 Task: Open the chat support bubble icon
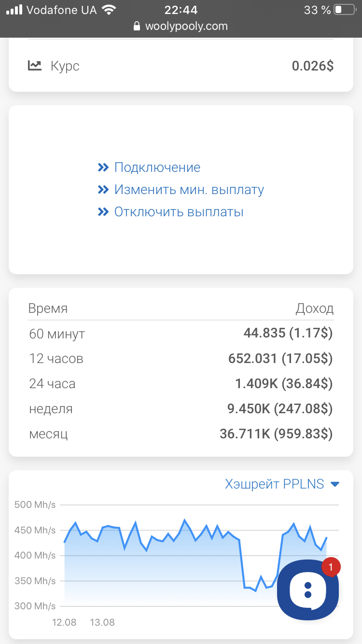pyautogui.click(x=308, y=590)
